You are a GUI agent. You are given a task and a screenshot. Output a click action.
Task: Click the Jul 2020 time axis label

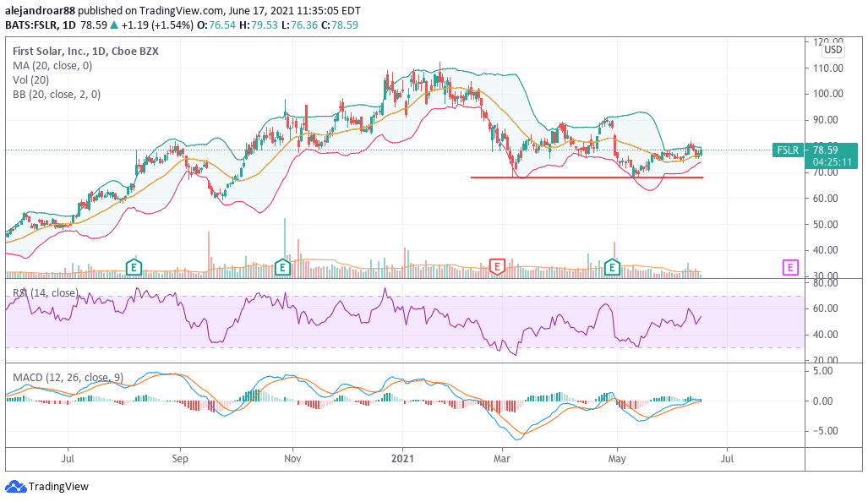coord(68,459)
